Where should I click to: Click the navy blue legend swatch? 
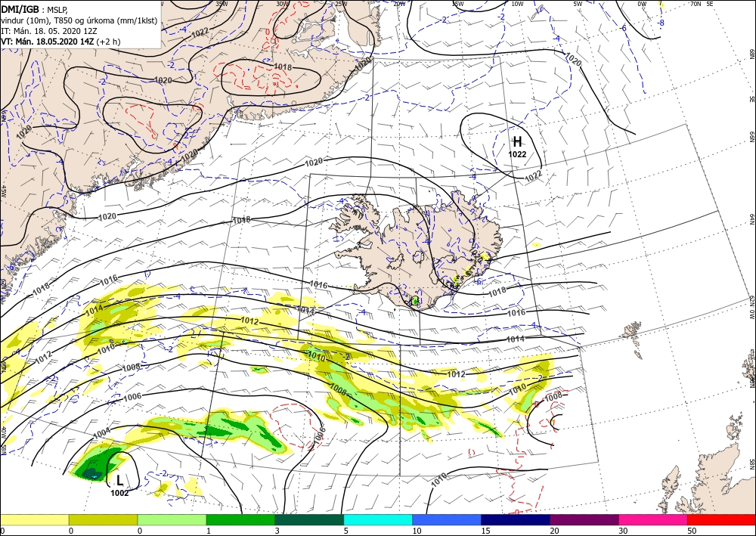[516, 519]
